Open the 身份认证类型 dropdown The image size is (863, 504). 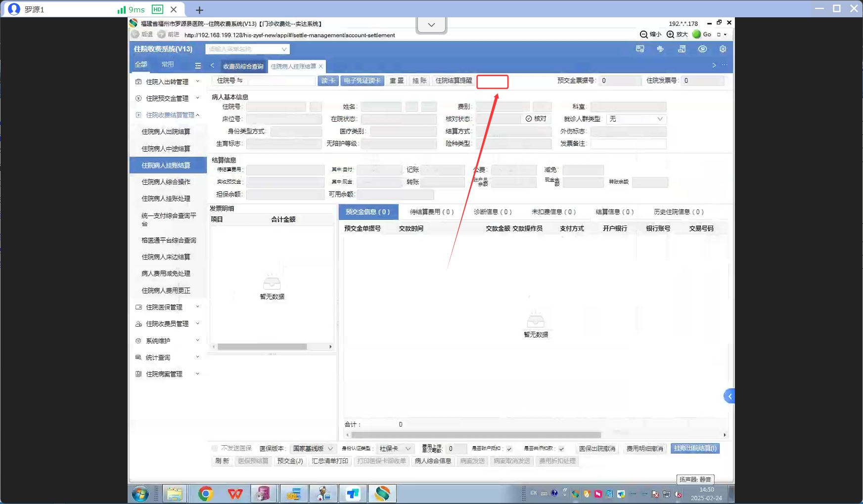[395, 449]
